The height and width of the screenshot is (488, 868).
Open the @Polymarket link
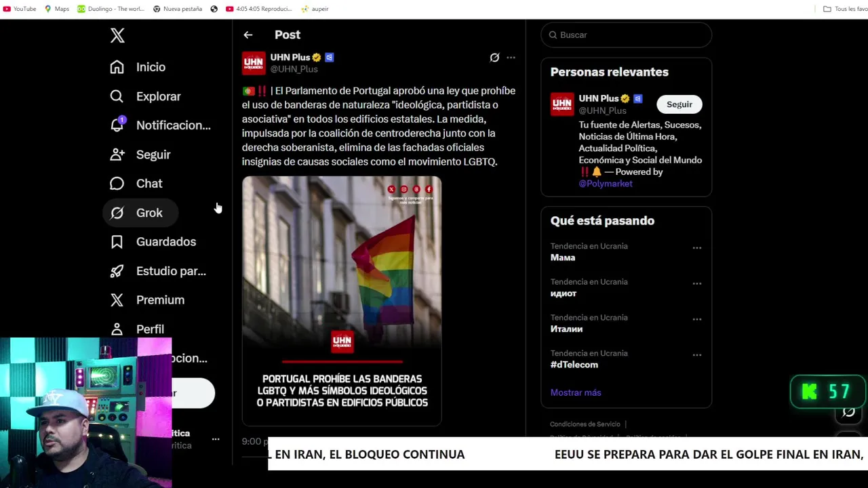[606, 184]
